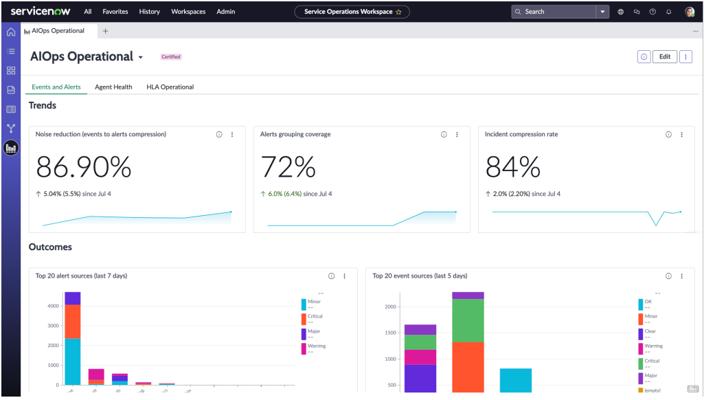The height and width of the screenshot is (400, 704).
Task: Click the globe icon in header
Action: (620, 12)
